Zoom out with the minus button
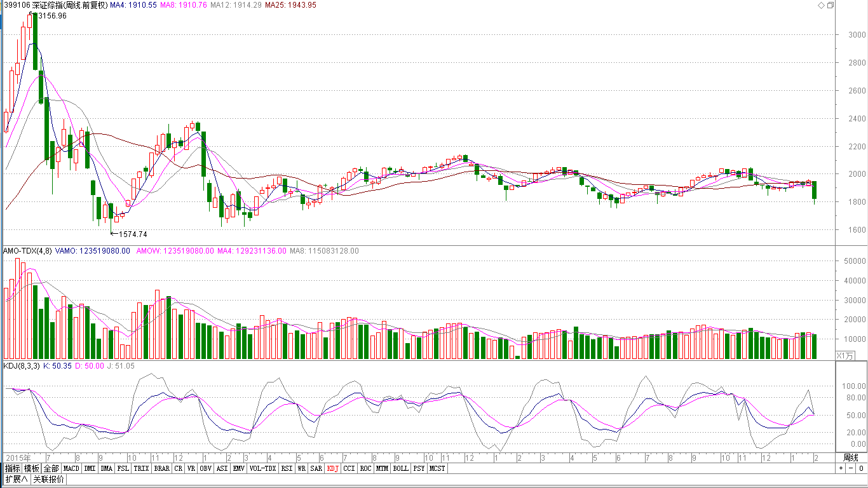The width and height of the screenshot is (868, 488). [850, 468]
